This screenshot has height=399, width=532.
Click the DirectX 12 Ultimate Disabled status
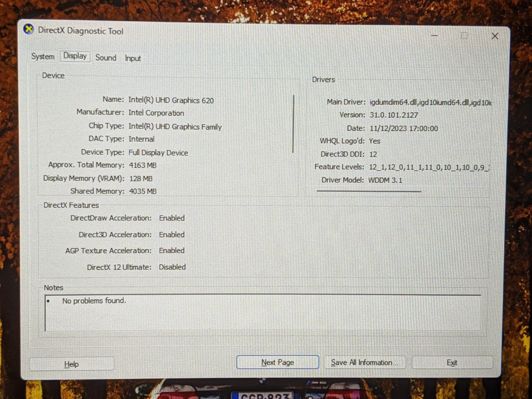click(172, 267)
